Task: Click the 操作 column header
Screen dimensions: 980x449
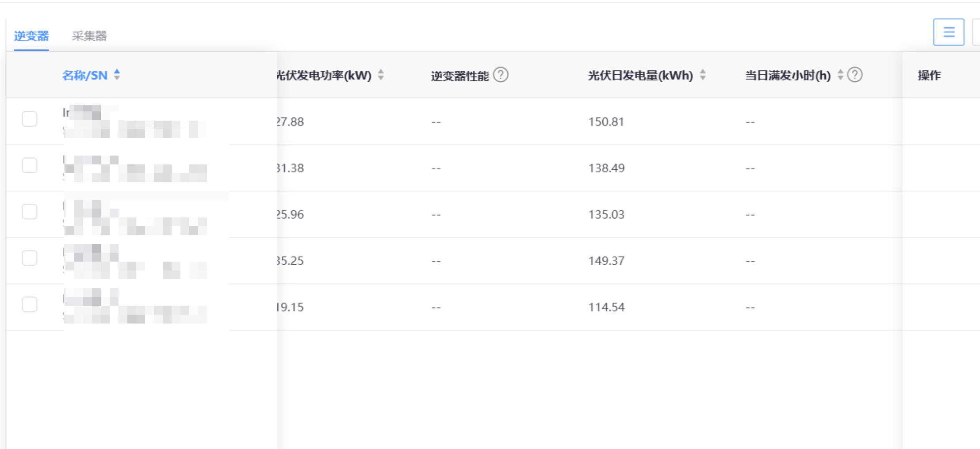Action: click(929, 76)
